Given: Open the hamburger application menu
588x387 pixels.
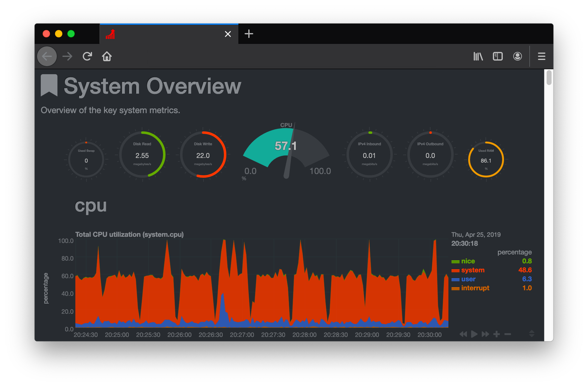Looking at the screenshot, I should coord(542,56).
